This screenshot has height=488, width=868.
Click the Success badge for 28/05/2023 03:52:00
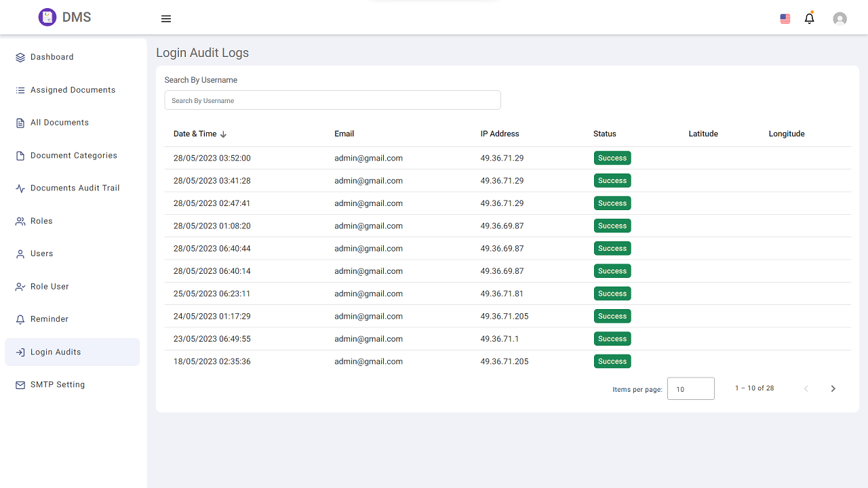pos(612,158)
